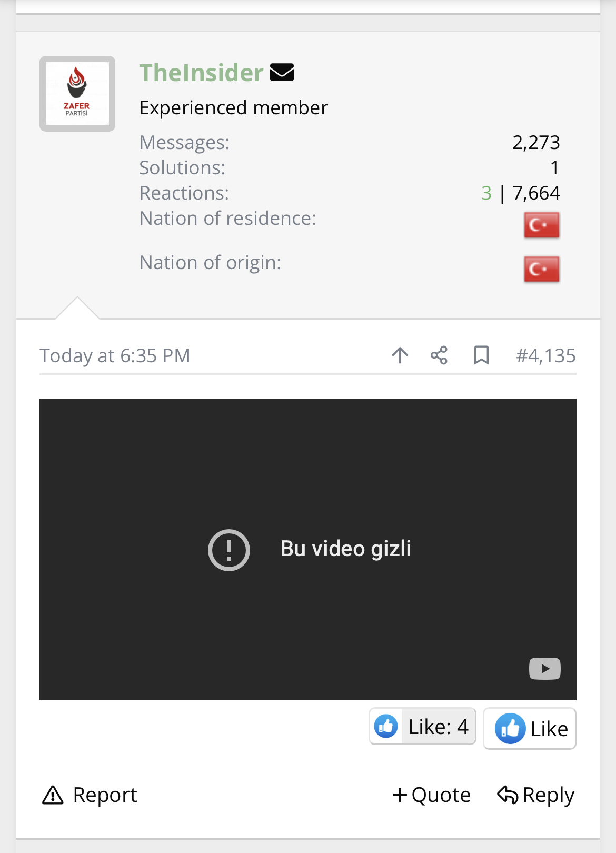Screen dimensions: 616x853
Task: Click the green positive reactions number 3
Action: [486, 193]
